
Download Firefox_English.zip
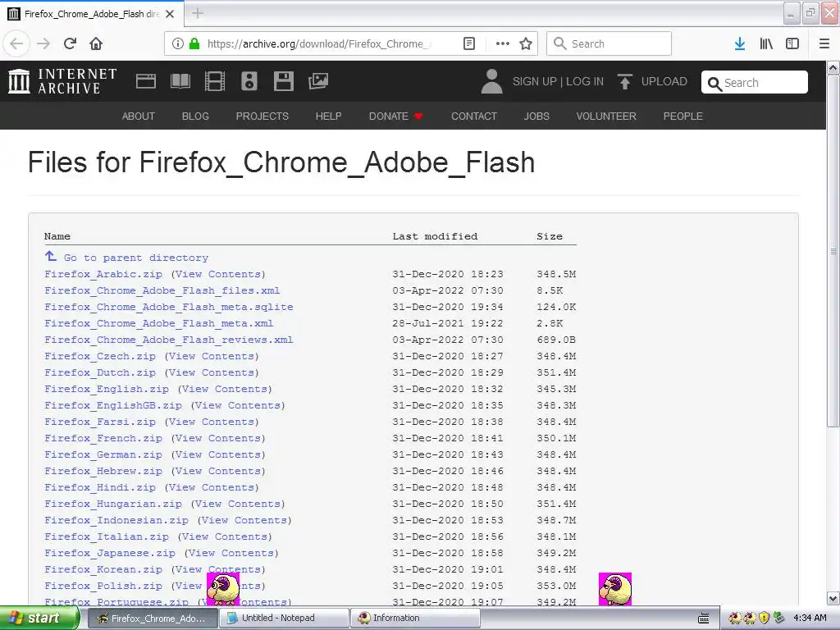[106, 389]
